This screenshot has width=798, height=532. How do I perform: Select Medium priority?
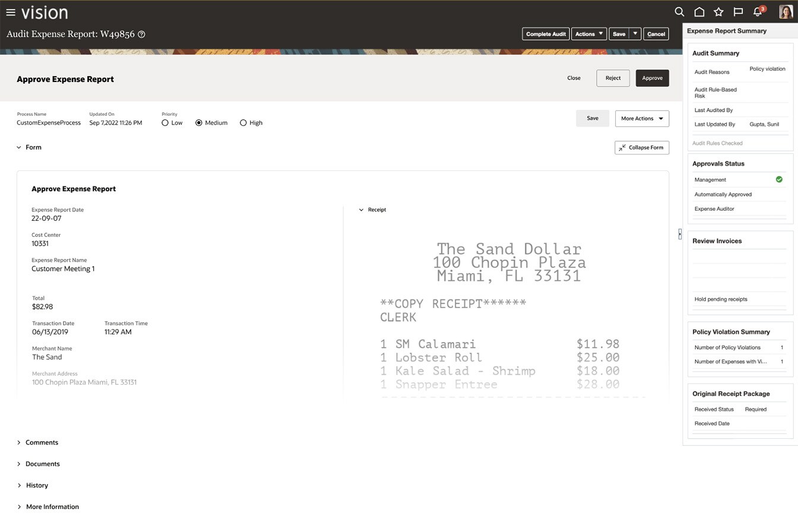[199, 123]
